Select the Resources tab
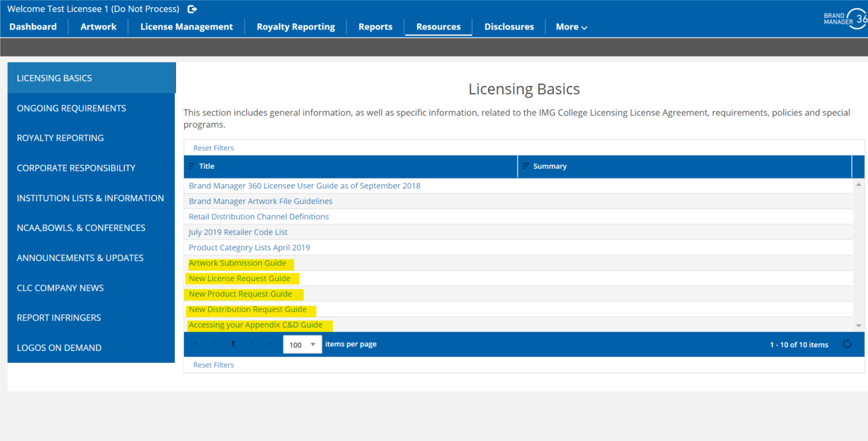 point(438,27)
